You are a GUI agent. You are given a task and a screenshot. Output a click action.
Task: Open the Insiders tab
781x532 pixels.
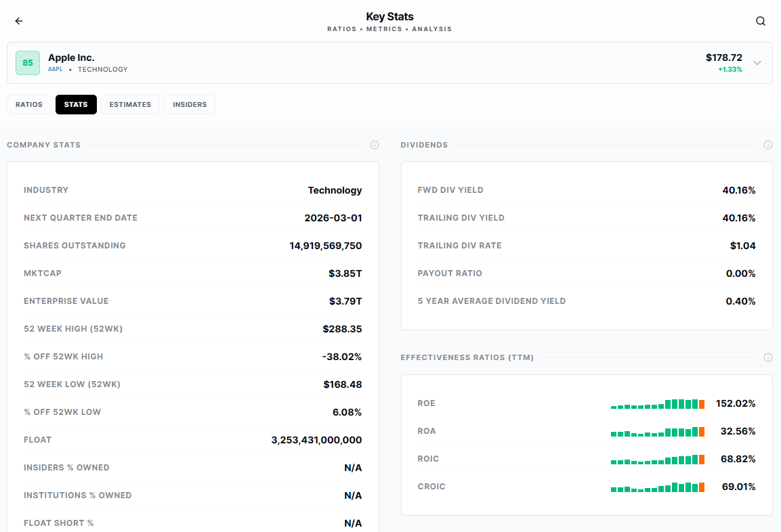click(x=189, y=104)
